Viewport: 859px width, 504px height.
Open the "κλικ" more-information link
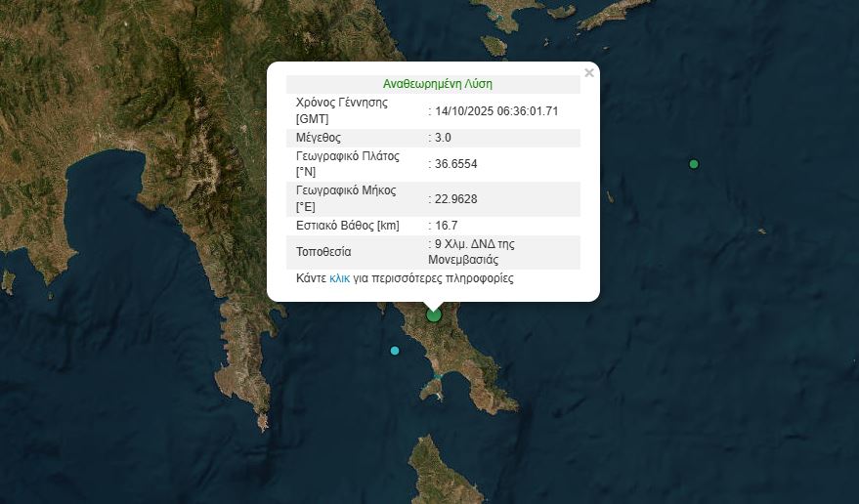pyautogui.click(x=339, y=278)
